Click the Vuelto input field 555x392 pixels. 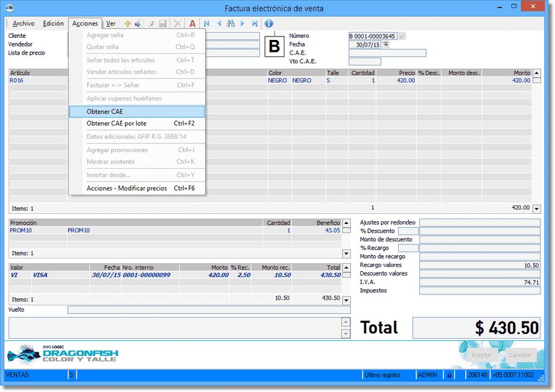click(x=209, y=310)
